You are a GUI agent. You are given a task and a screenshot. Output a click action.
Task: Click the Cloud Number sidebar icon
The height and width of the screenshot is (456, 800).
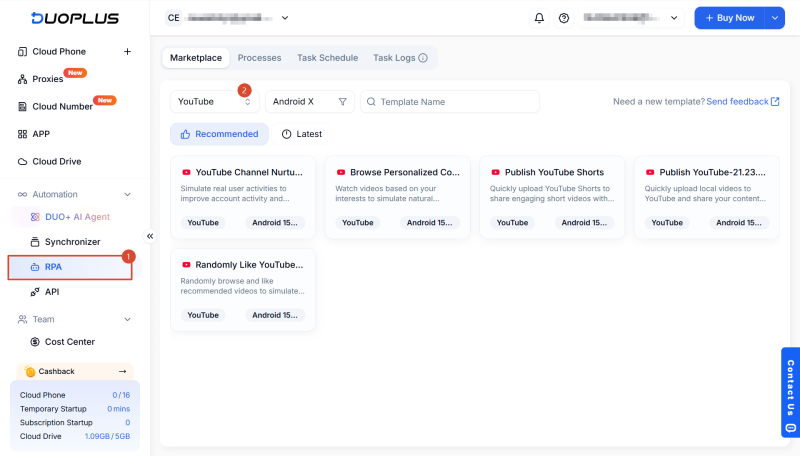[22, 107]
